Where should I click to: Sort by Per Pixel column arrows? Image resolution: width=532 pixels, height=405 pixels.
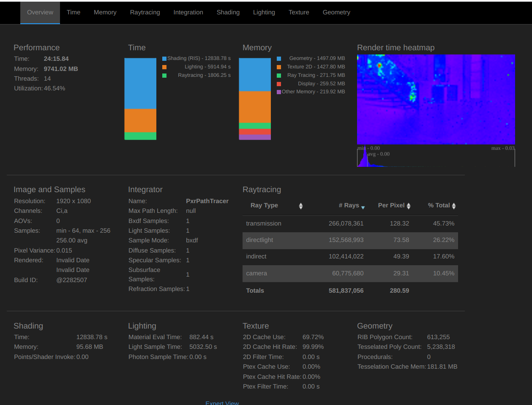click(x=409, y=206)
